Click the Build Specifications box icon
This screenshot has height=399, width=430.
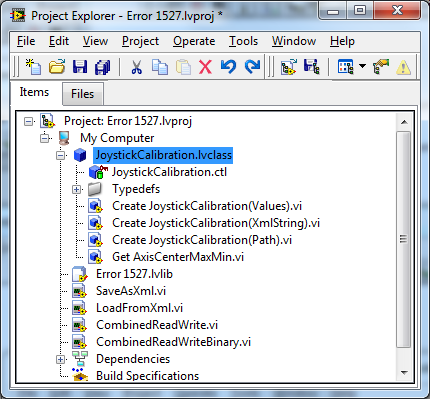(80, 375)
